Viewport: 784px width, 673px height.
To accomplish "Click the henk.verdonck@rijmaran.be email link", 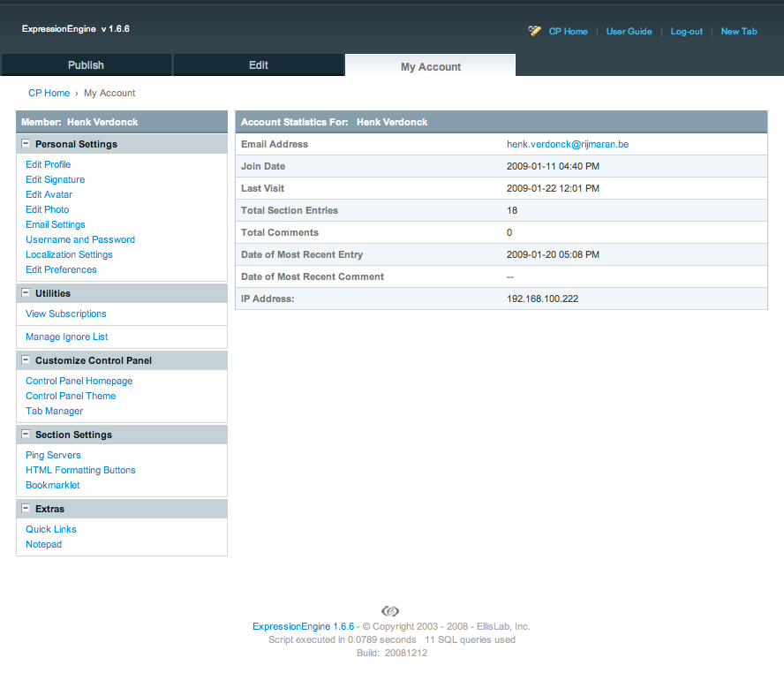I will point(568,144).
